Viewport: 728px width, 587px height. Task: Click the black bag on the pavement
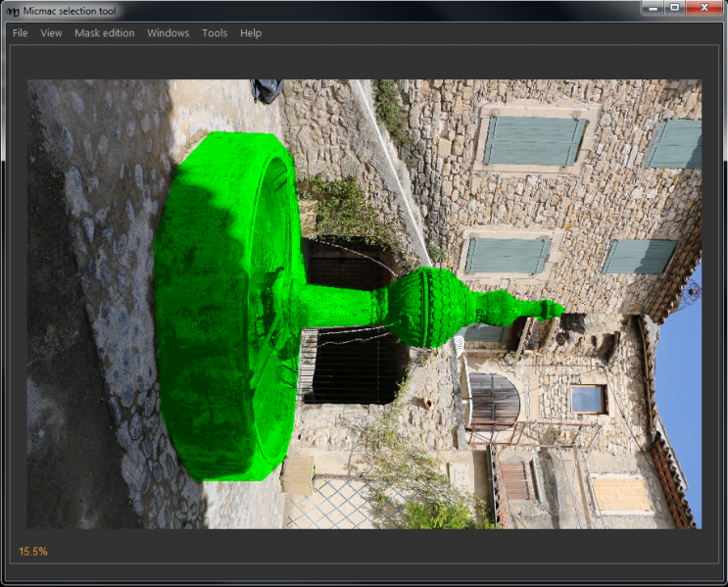tap(267, 90)
